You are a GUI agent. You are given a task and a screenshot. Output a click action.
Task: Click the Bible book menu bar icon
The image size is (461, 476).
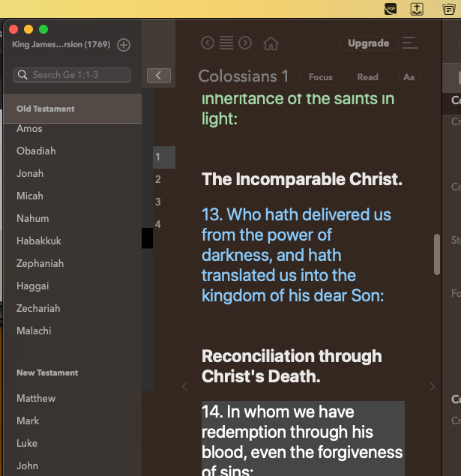click(417, 9)
